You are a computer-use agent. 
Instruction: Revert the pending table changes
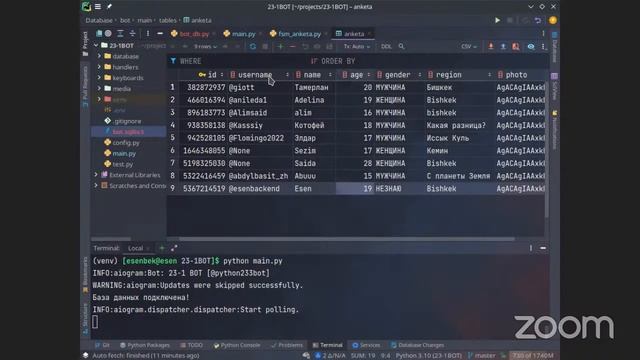tap(305, 47)
